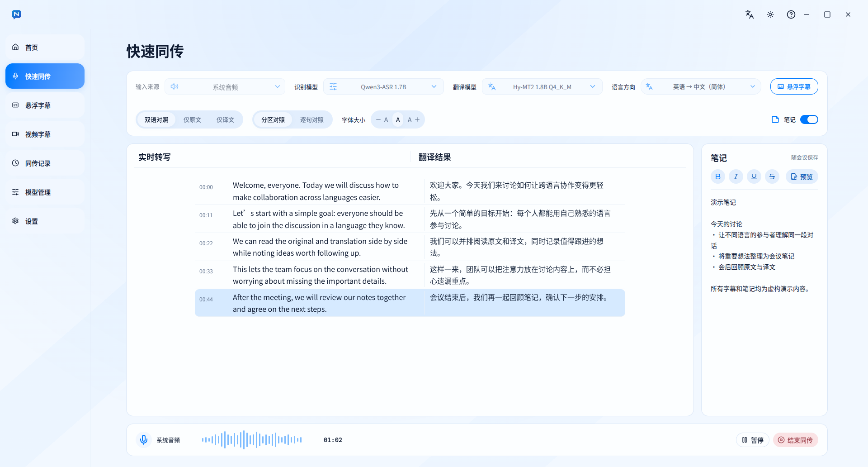
Task: Select 逐句对照 sentence-by-sentence layout
Action: [x=312, y=120]
